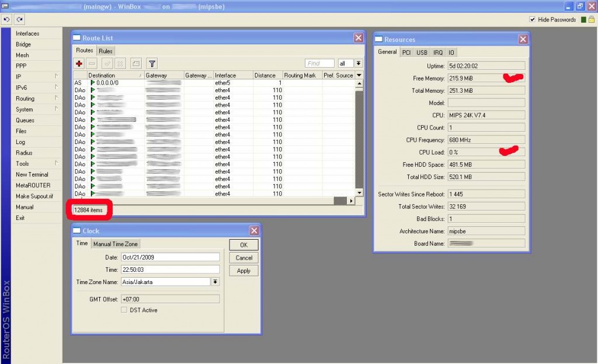Open the PCI tab in Resources

pos(406,52)
